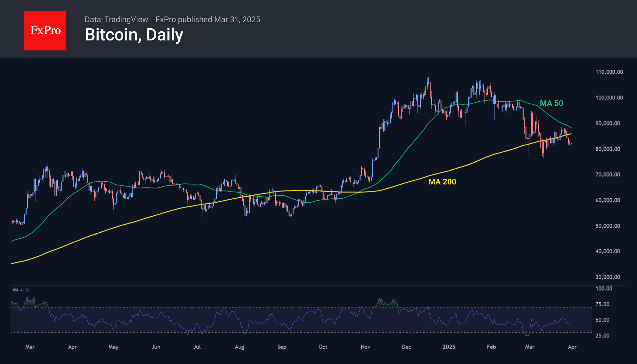
Task: Click the 80,000.00 price axis label
Action: point(608,149)
